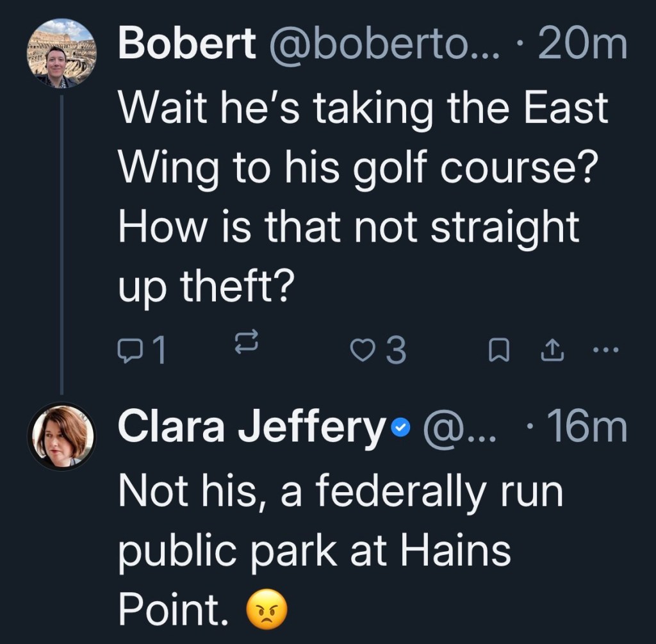Open Clara Jeffery's profile picture
This screenshot has height=644, width=656.
click(x=61, y=436)
